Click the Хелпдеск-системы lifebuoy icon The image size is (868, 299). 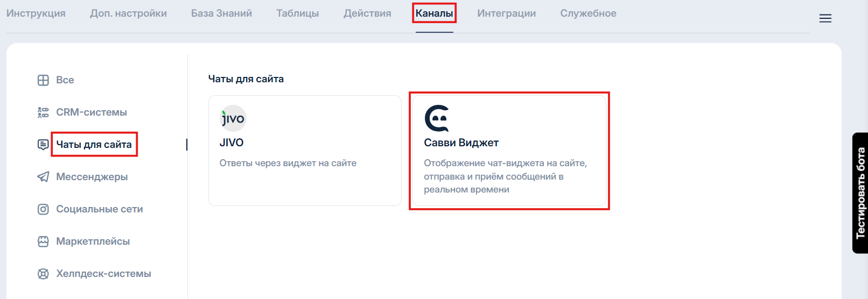(43, 274)
